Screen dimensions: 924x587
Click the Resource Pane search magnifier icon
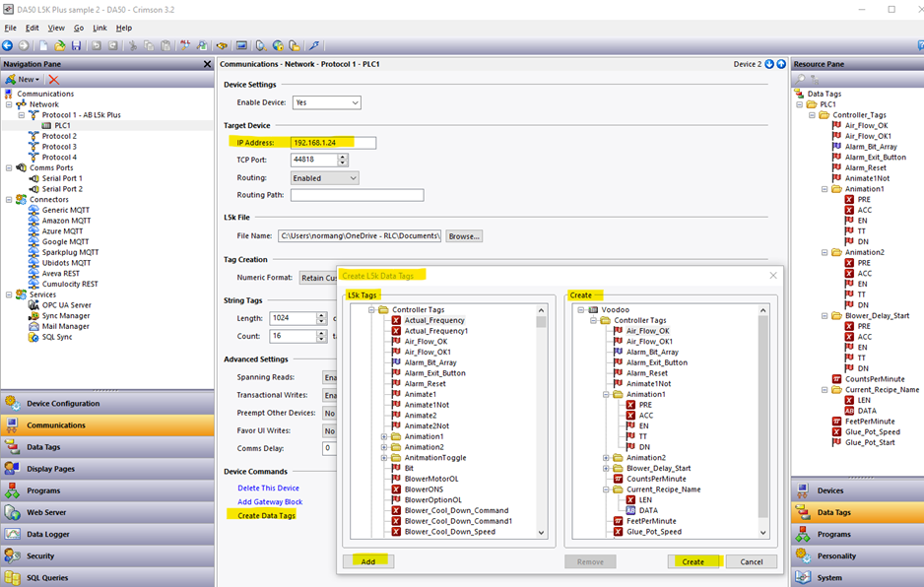tap(800, 80)
